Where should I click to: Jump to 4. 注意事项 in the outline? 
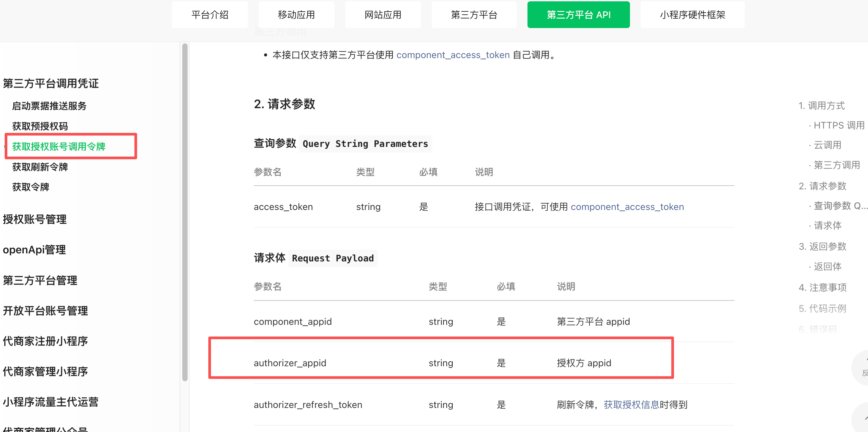822,287
